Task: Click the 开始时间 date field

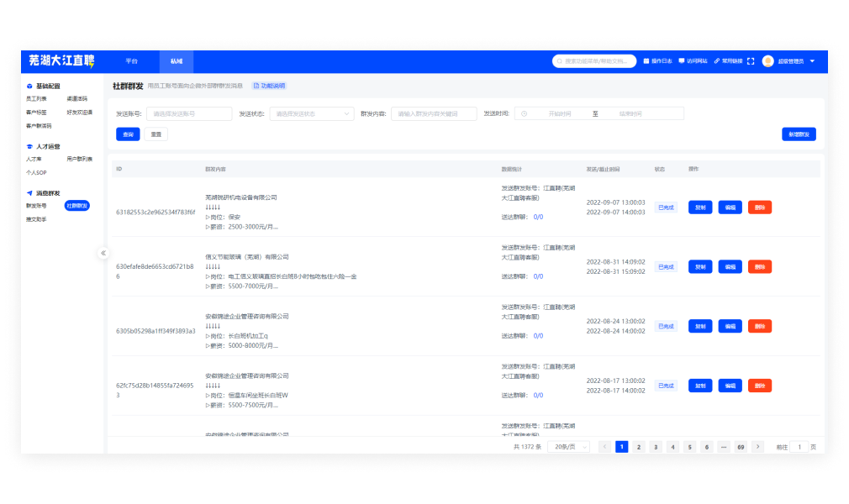Action: coord(559,113)
